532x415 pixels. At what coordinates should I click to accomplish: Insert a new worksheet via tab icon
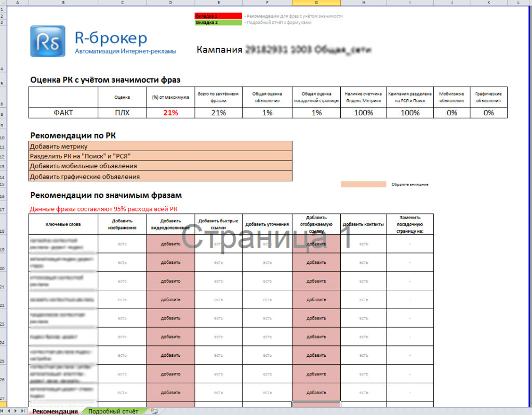(x=153, y=411)
